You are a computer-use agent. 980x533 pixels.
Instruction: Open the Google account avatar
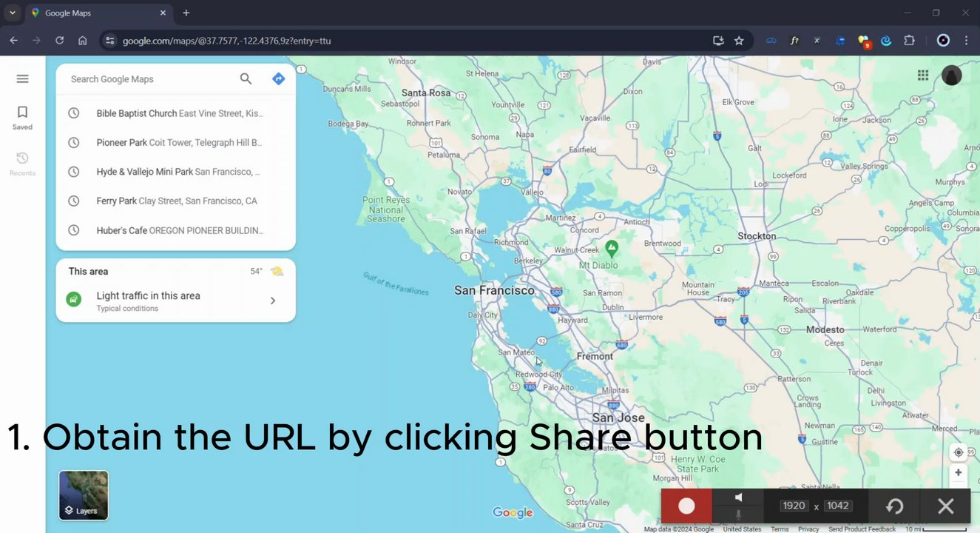tap(952, 75)
